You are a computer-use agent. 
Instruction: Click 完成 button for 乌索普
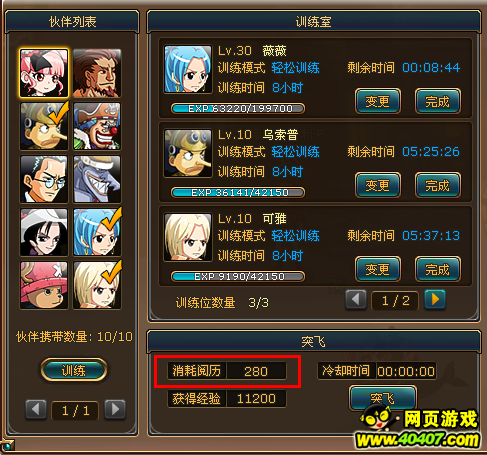(438, 185)
